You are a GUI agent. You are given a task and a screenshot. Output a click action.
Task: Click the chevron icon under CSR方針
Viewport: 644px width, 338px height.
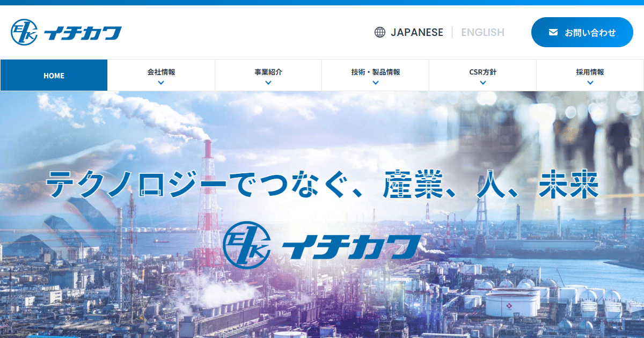(x=483, y=82)
